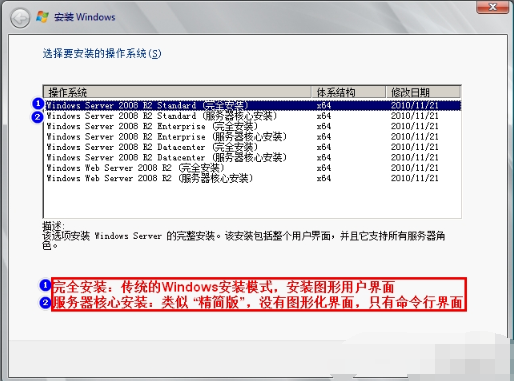The image size is (514, 382).
Task: Go back using the round arrow button
Action: [x=20, y=18]
